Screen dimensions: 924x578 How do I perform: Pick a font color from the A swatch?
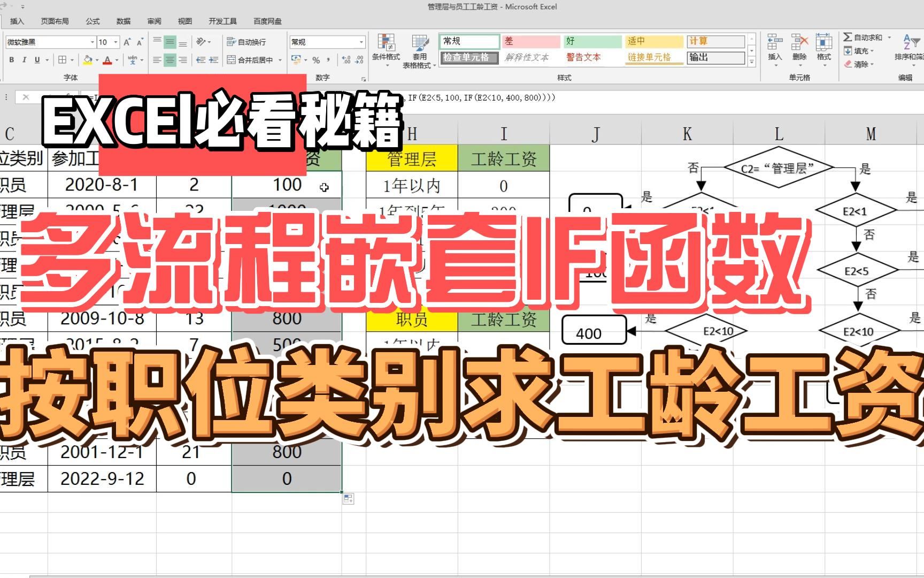tap(107, 60)
